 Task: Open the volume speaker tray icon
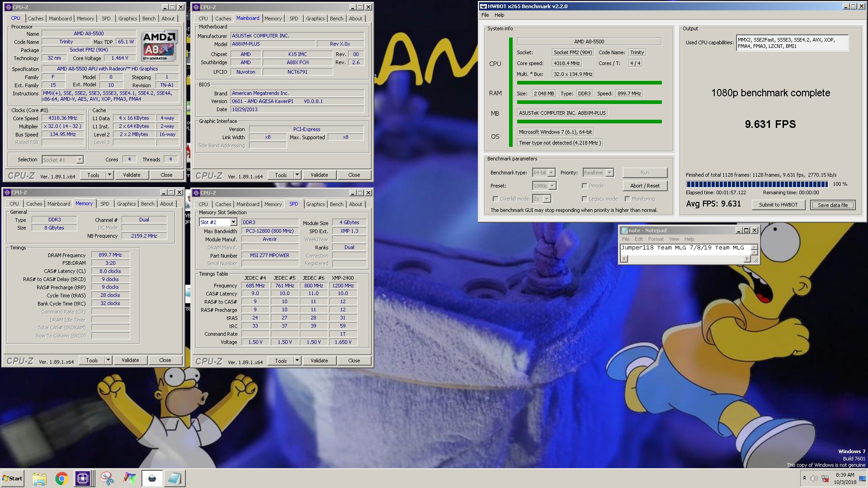tap(814, 479)
